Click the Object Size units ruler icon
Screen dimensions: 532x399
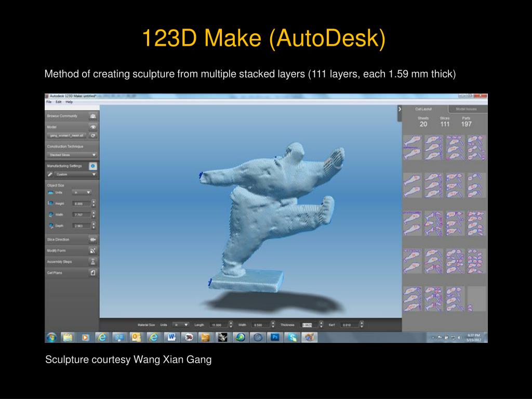(x=50, y=192)
